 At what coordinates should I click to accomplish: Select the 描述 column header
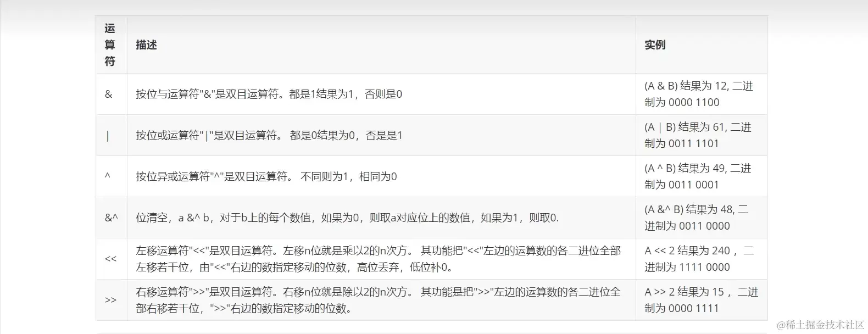click(381, 45)
